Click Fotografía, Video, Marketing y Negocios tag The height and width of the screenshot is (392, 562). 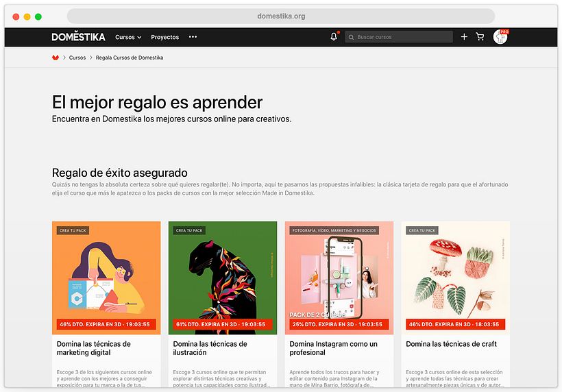point(334,230)
